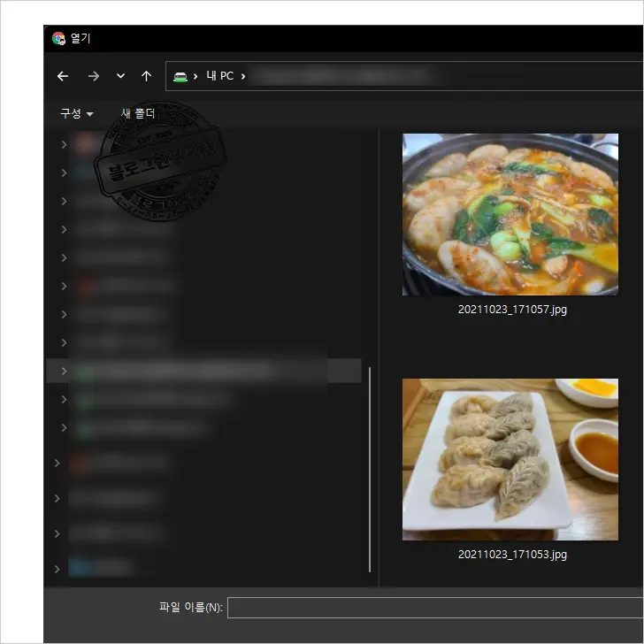Click the PC icon in address bar
Screen dimensions: 644x644
pyautogui.click(x=180, y=76)
